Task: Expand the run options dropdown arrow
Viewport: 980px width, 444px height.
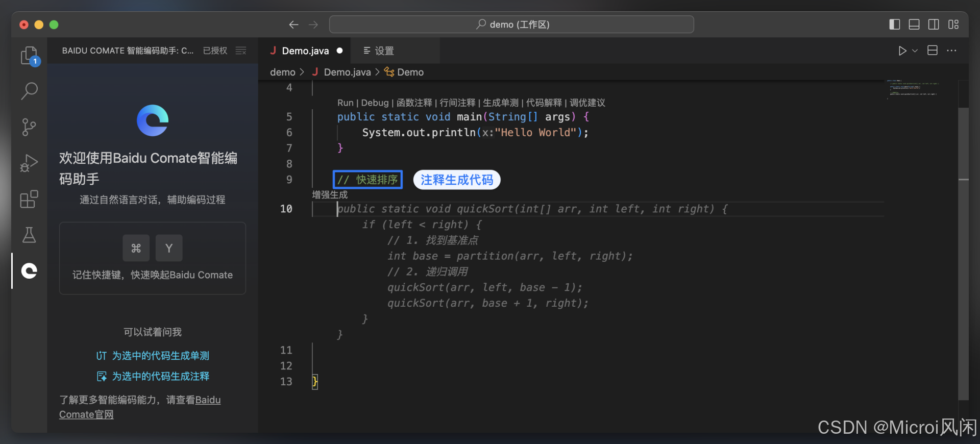Action: tap(915, 51)
